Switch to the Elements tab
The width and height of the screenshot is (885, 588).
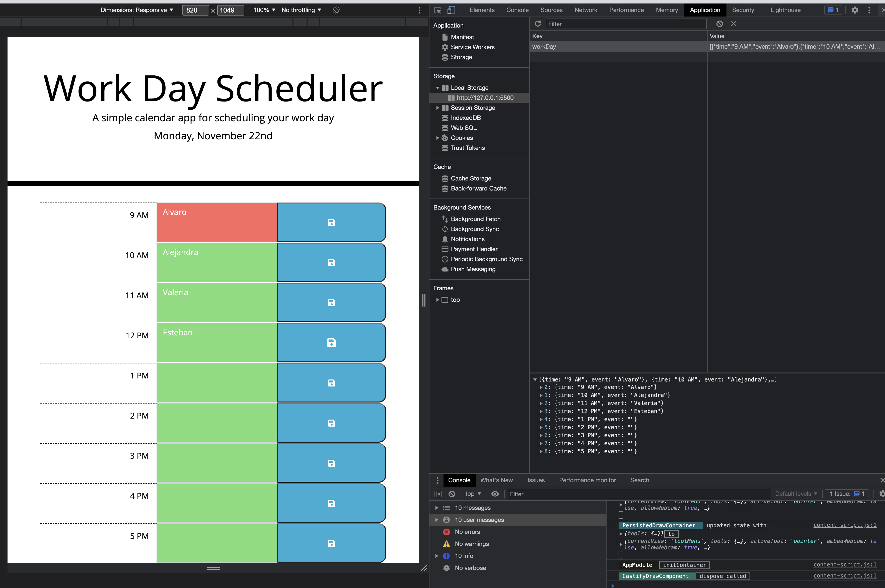[x=482, y=10]
